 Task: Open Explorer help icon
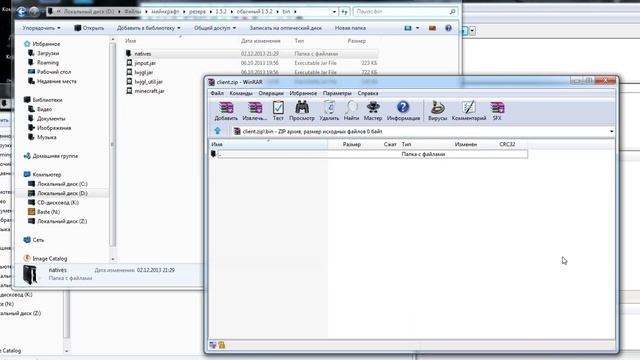[x=448, y=28]
